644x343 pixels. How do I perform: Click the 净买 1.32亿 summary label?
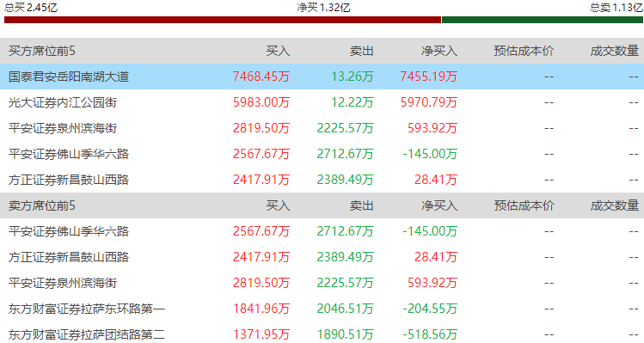point(323,8)
